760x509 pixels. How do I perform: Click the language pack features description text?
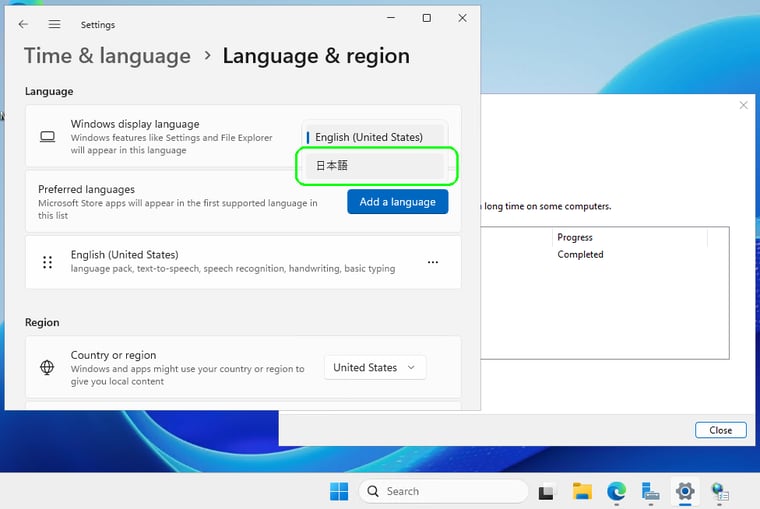coord(233,269)
